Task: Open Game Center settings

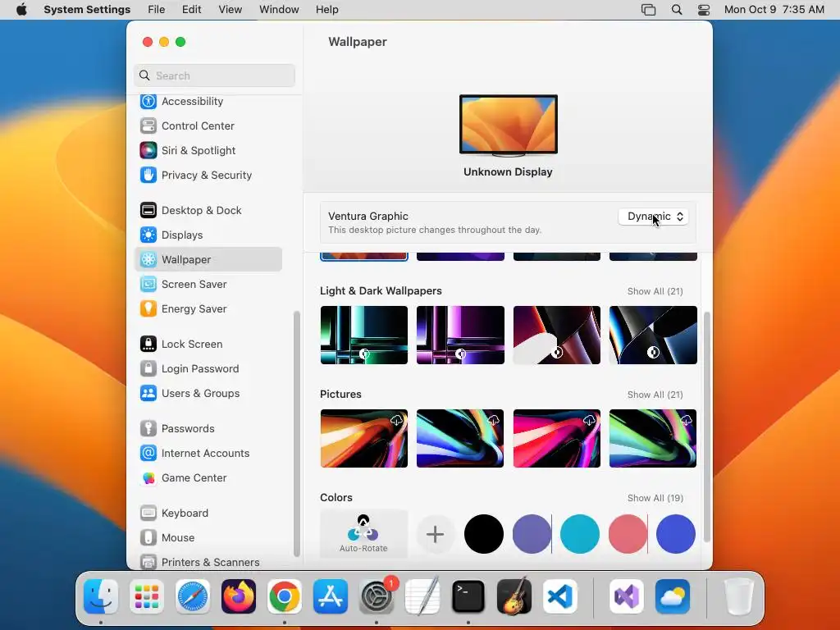Action: click(208, 478)
